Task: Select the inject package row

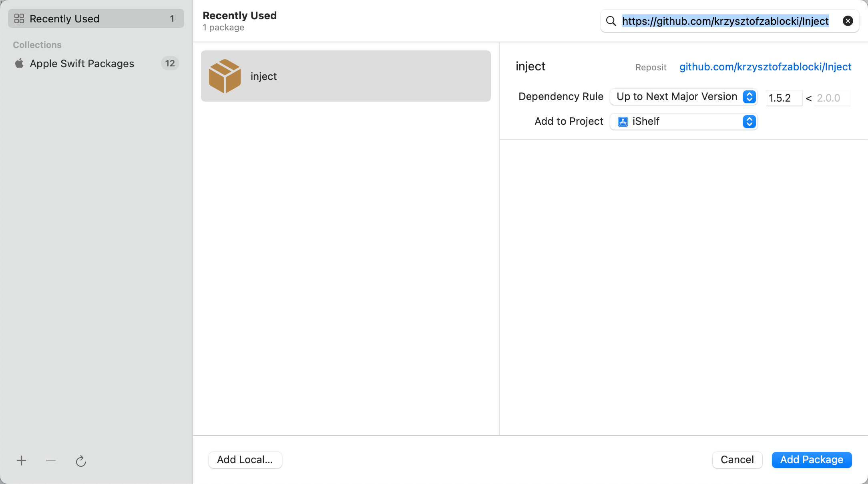Action: [346, 76]
